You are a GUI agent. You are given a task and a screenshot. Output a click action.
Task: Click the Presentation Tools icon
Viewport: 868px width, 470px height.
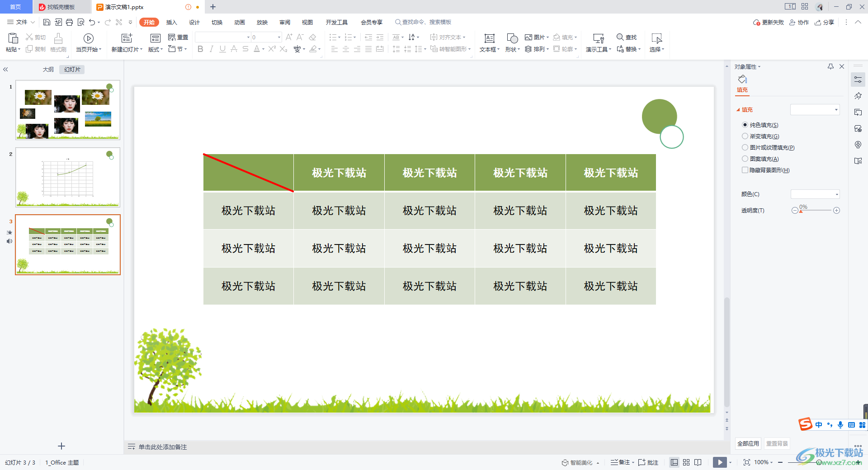click(598, 38)
